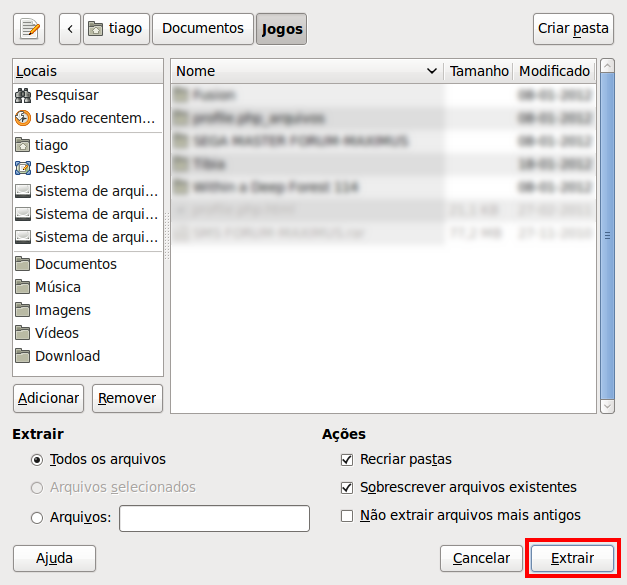Open Usado recentemente in Locais
This screenshot has width=627, height=585.
[88, 118]
